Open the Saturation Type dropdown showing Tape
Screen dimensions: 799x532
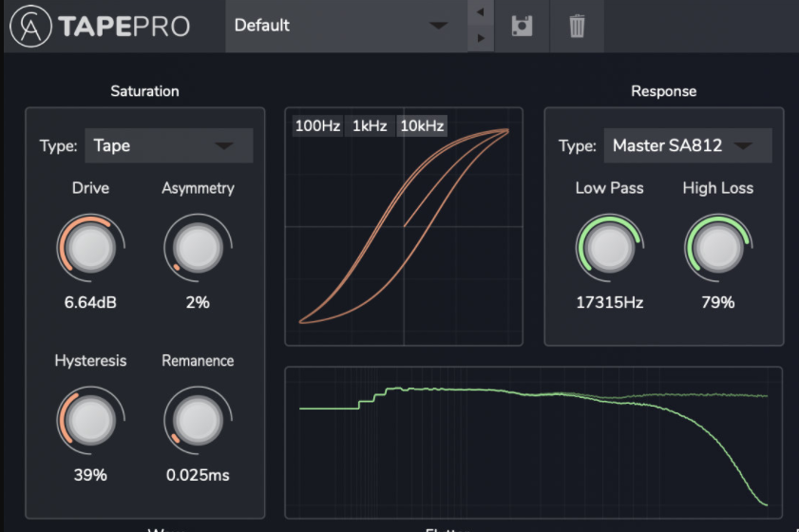click(169, 145)
